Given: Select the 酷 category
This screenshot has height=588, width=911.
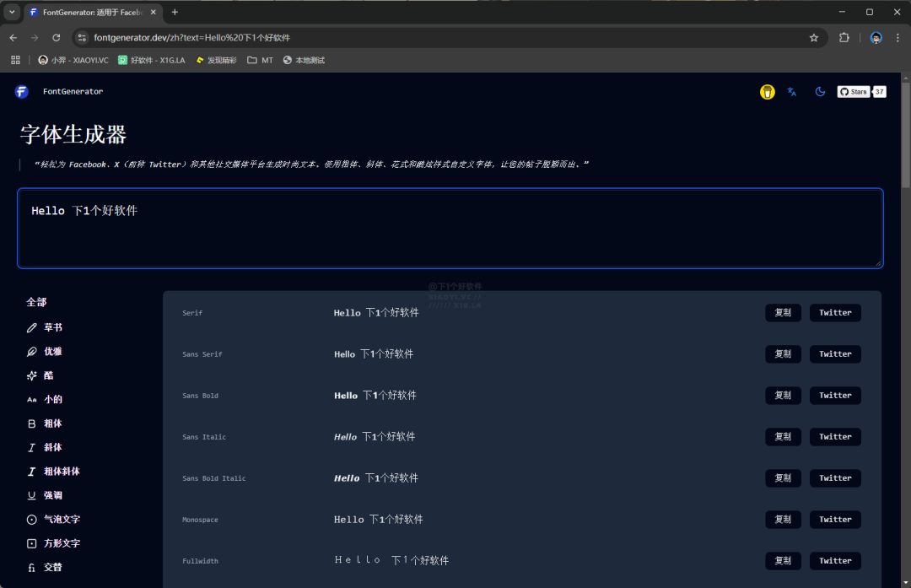Looking at the screenshot, I should click(40, 375).
